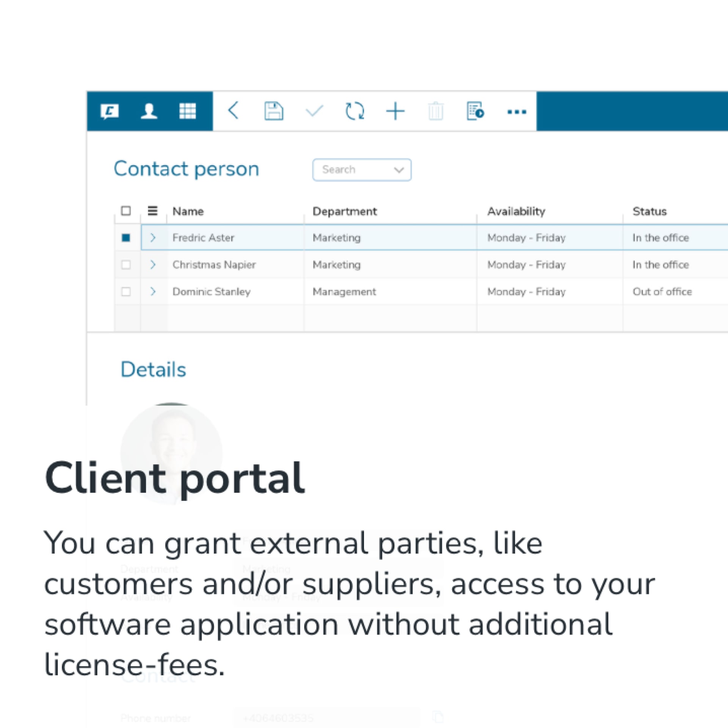Delete with the trash can icon
The width and height of the screenshot is (728, 728).
click(436, 111)
